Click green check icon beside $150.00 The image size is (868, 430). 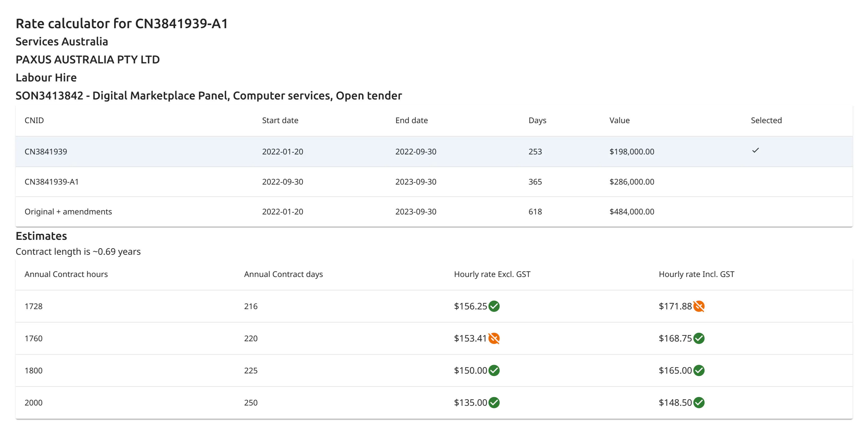pyautogui.click(x=494, y=370)
